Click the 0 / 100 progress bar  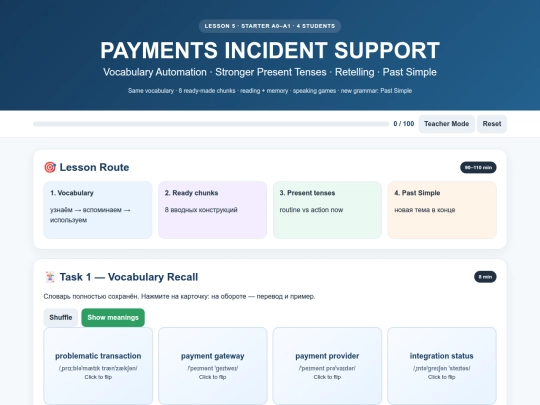pos(211,124)
